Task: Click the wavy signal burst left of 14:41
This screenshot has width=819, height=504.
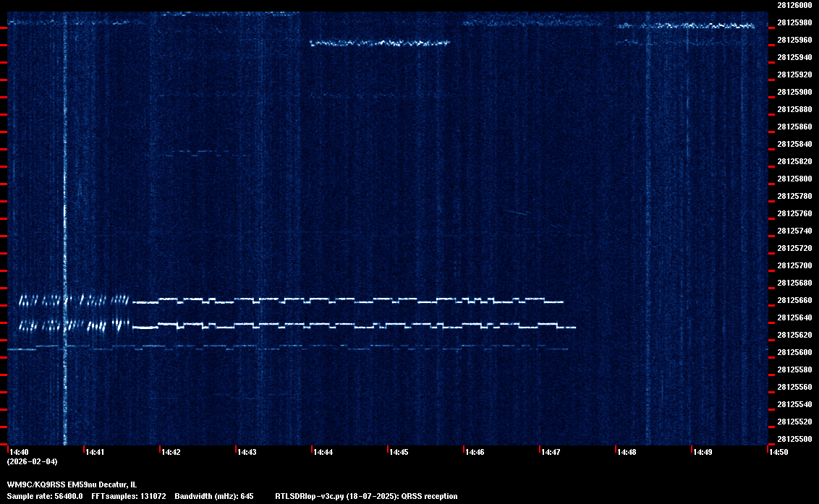Action: point(72,312)
